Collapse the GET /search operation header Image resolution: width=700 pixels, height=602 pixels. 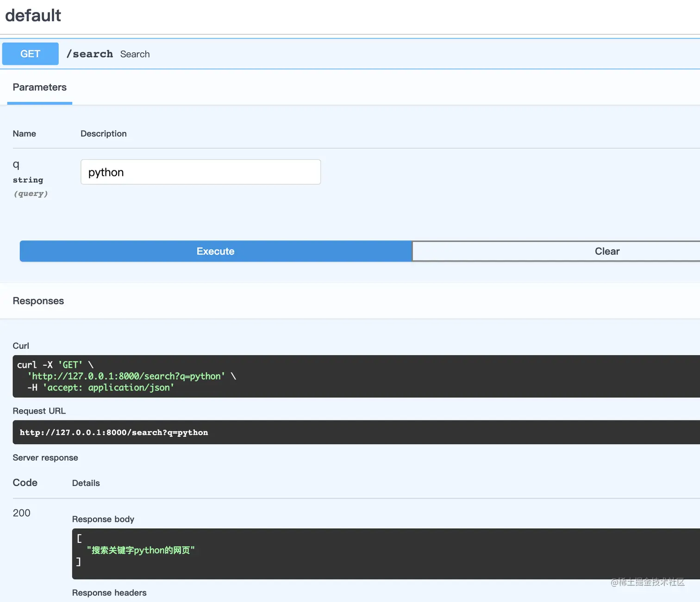click(x=350, y=54)
